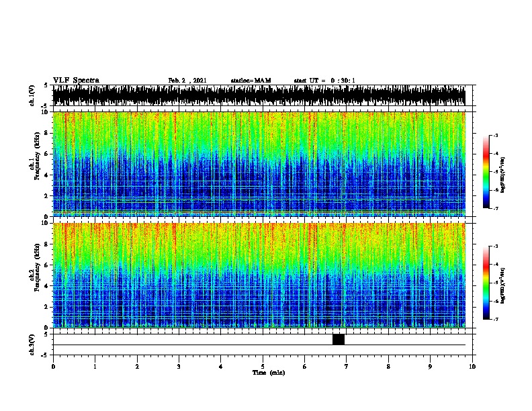Click the black pulse block in ch.3 panel

pos(339,339)
